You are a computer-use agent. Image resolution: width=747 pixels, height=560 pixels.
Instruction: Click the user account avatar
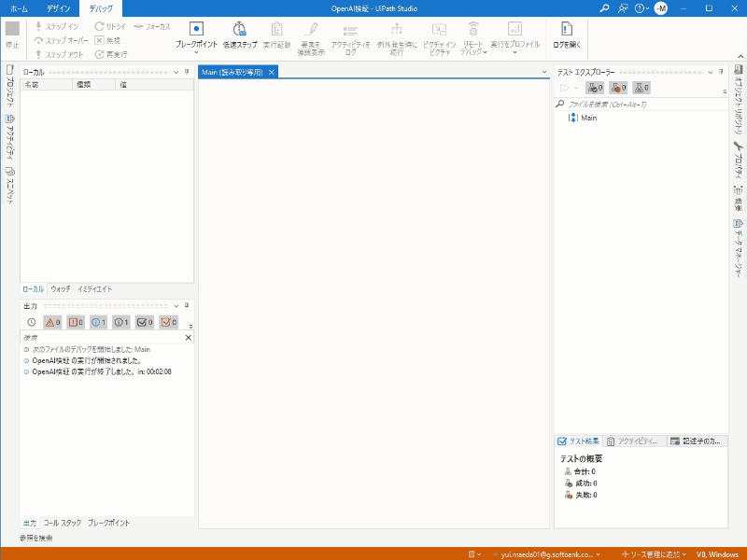661,8
